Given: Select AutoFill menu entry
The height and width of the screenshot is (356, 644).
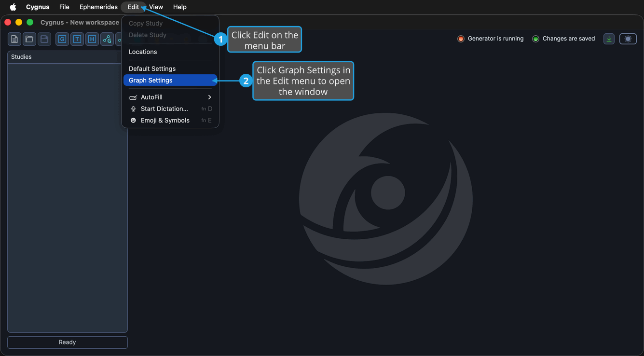Looking at the screenshot, I should 170,97.
